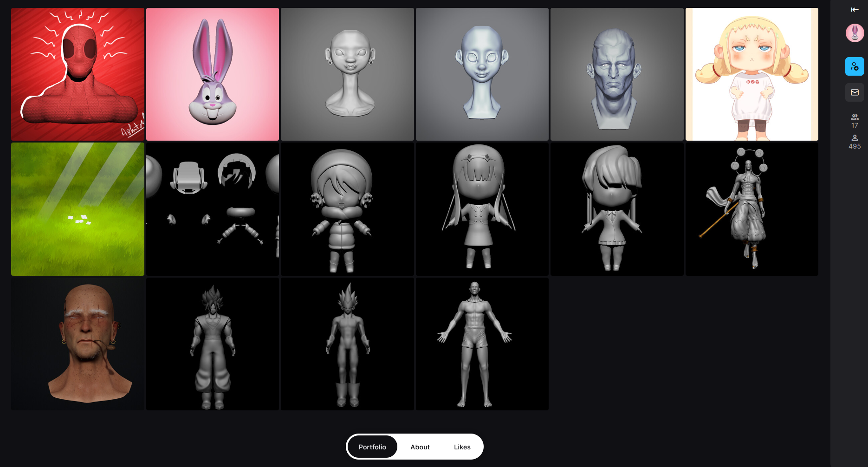Open the spiky-haired fighter in baggy pants

click(213, 344)
